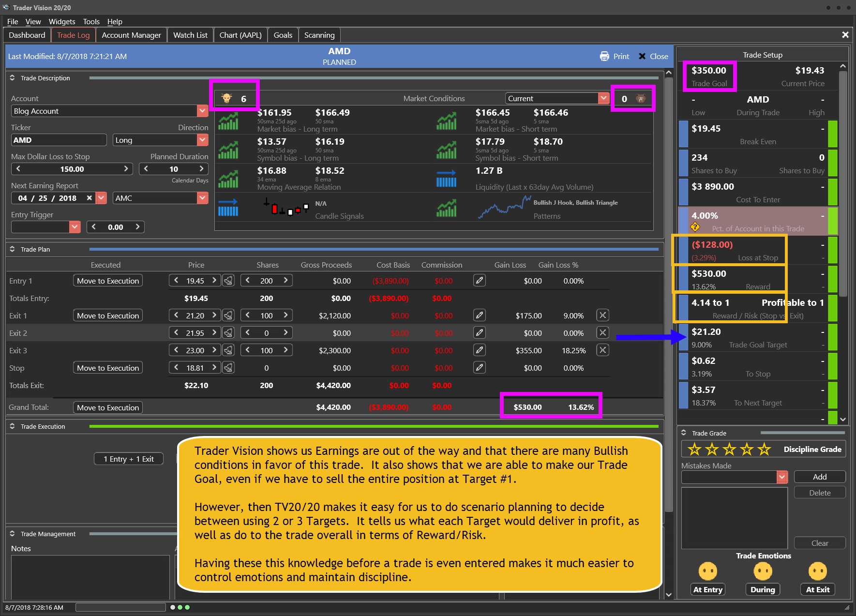Click Move to Execution for Entry 1
Image resolution: width=856 pixels, height=616 pixels.
click(x=108, y=281)
